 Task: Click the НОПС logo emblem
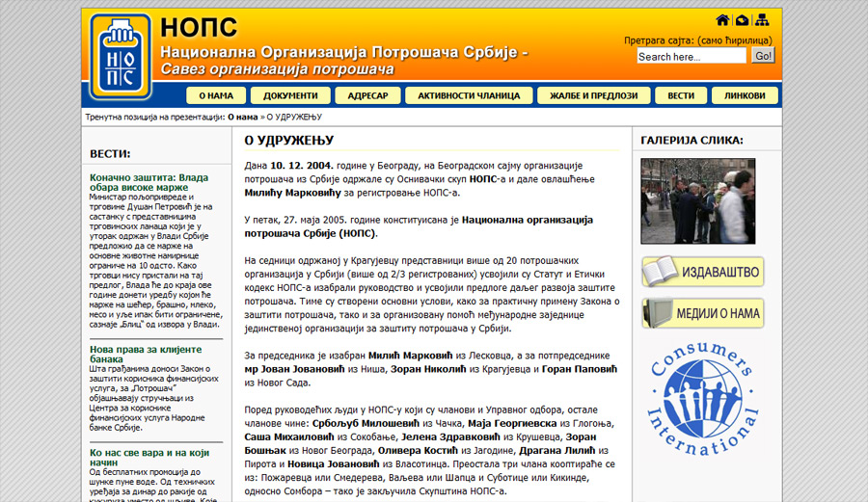121,57
